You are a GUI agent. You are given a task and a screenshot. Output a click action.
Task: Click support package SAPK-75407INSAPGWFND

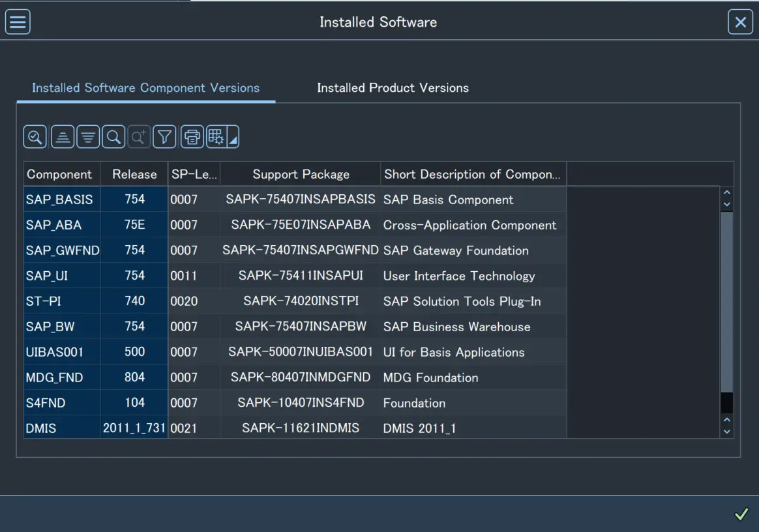300,250
